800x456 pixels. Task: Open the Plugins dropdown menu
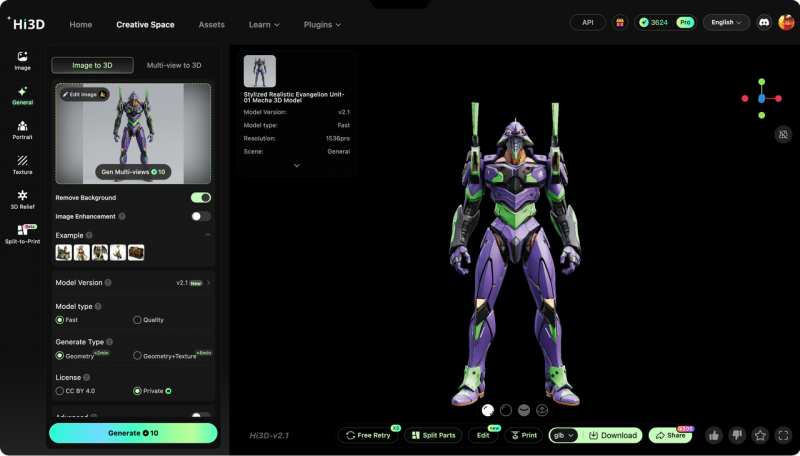click(322, 24)
